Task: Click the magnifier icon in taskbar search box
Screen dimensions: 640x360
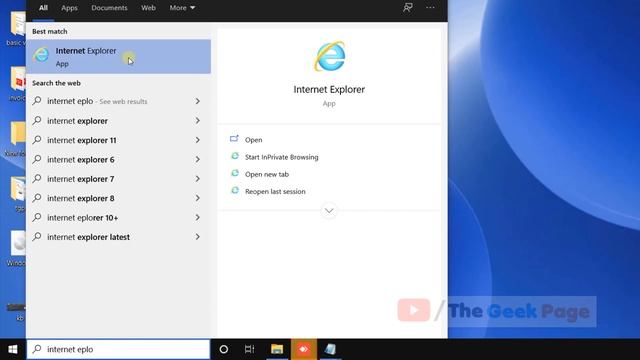Action: click(37, 349)
